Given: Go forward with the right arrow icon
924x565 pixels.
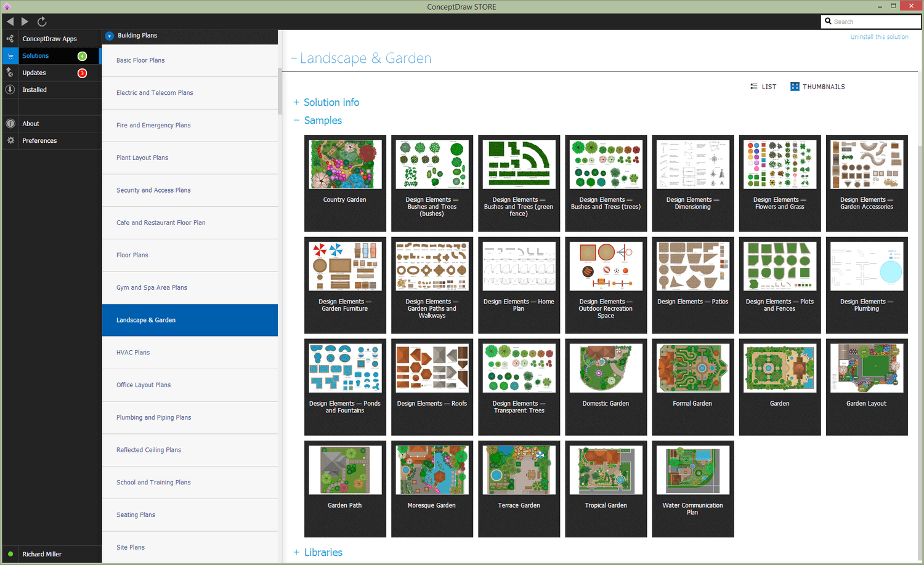Looking at the screenshot, I should click(25, 22).
